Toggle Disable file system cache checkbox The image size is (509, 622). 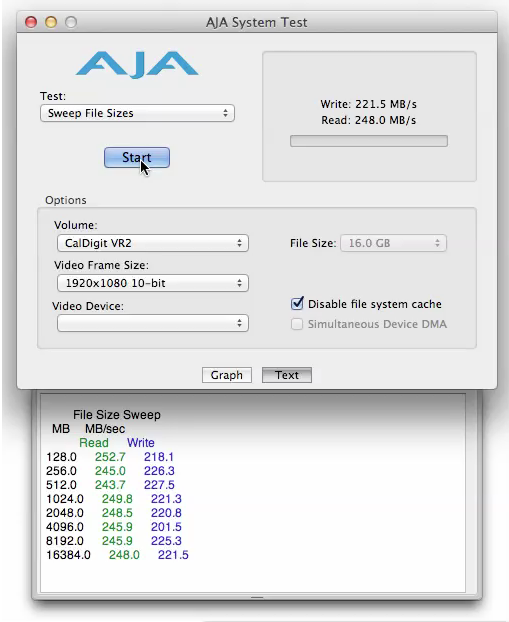297,303
